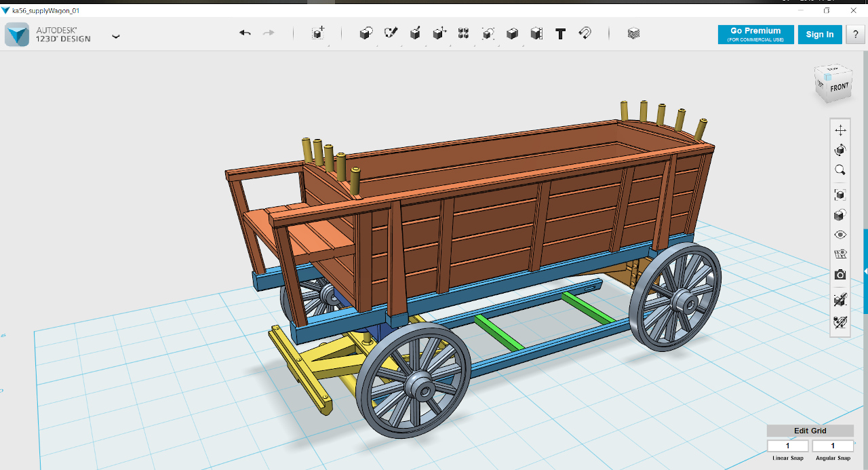Open the Grouping tool menu
This screenshot has height=470, width=868.
488,33
